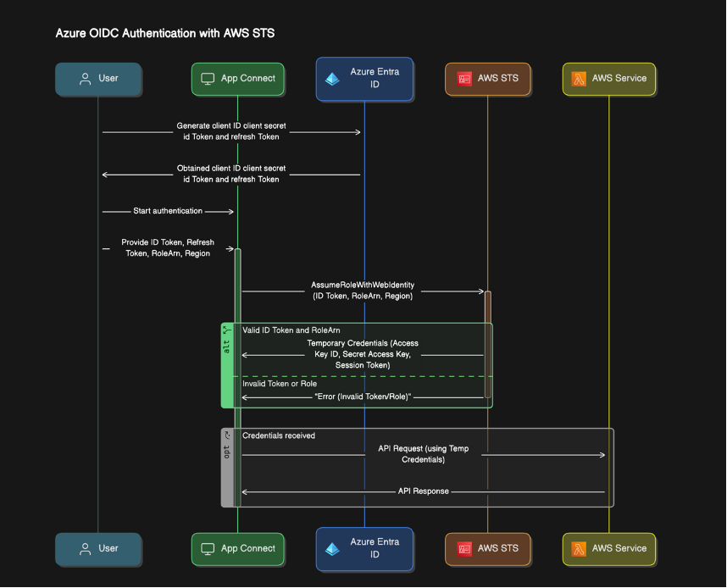Screen dimensions: 727x588
Task: Click the red IAM icon in bottom AWS STS box
Action: [x=464, y=549]
